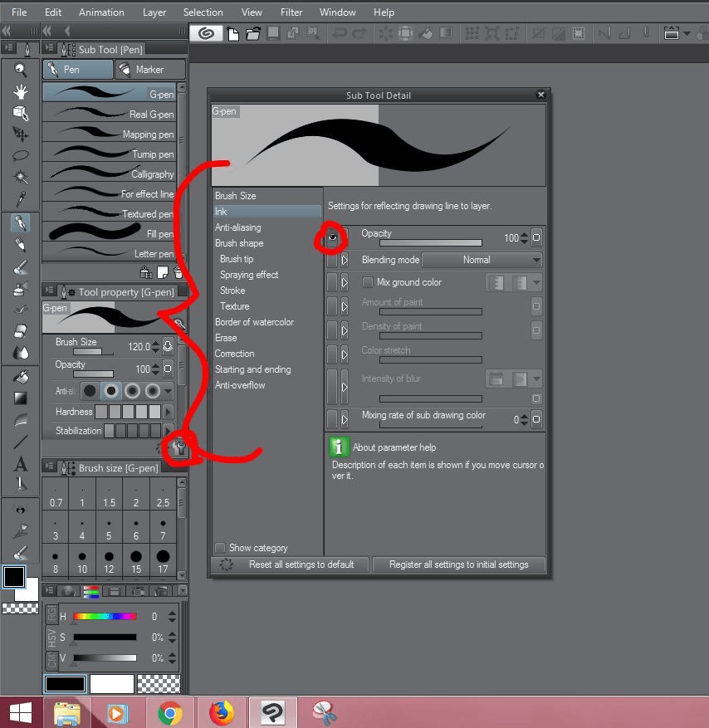Open the Anti-aliasing category

pyautogui.click(x=237, y=227)
